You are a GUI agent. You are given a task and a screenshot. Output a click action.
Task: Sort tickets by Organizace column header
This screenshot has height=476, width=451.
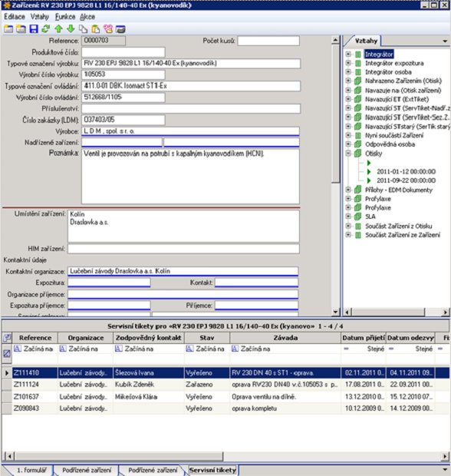coord(86,338)
